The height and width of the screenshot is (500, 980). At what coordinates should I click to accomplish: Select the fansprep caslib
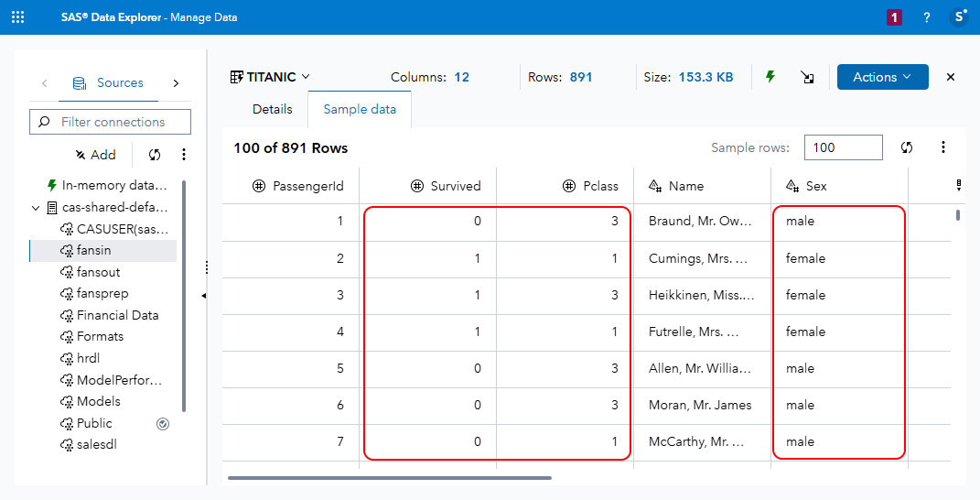pos(94,293)
